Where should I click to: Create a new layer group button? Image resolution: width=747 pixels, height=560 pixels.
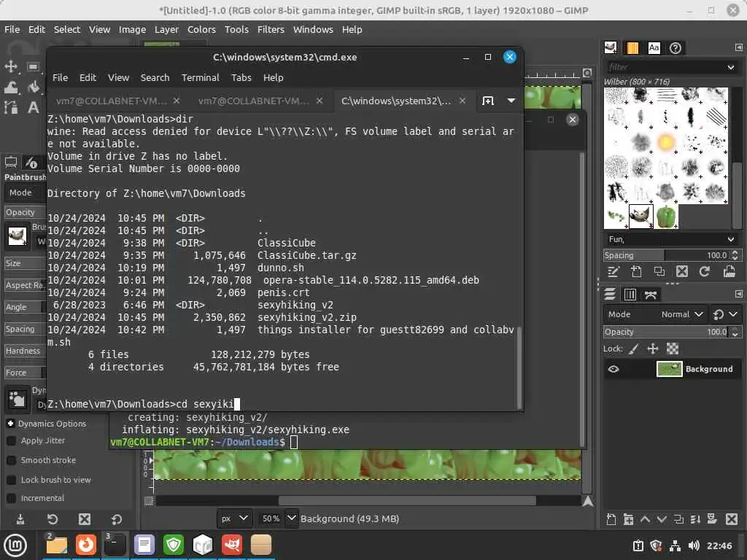coord(628,519)
